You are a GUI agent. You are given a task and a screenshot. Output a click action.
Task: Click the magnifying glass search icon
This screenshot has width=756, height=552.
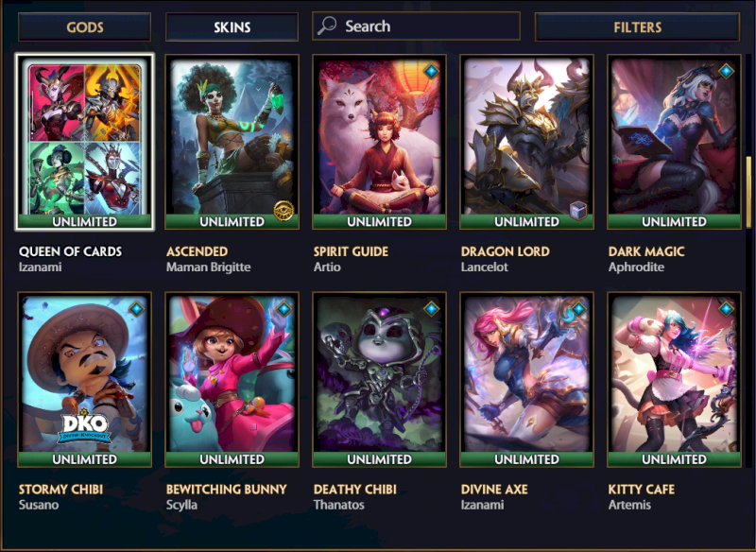coord(326,26)
